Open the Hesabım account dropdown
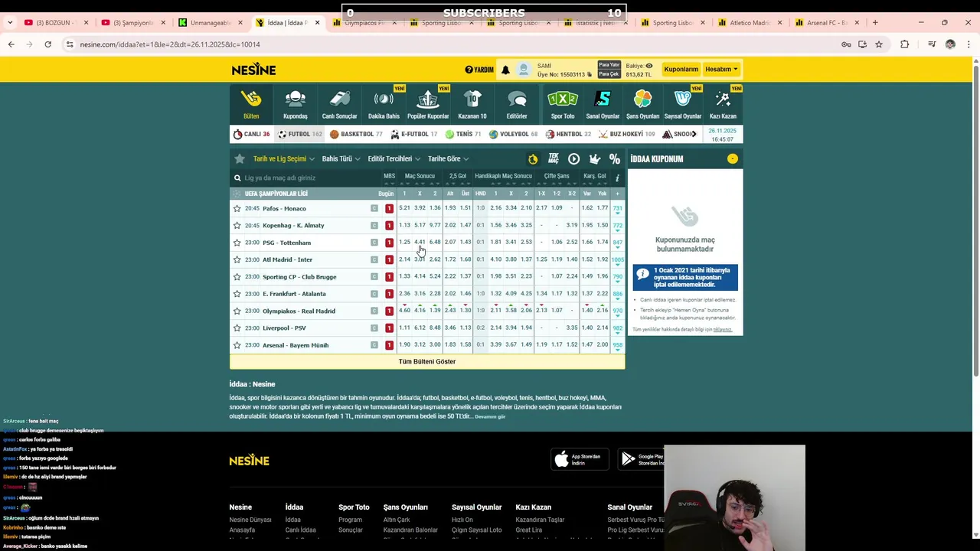The image size is (980, 551). [721, 69]
